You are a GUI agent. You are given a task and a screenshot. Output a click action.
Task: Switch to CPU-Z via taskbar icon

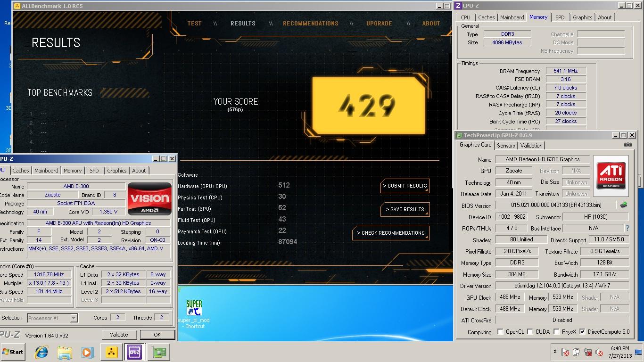(134, 352)
